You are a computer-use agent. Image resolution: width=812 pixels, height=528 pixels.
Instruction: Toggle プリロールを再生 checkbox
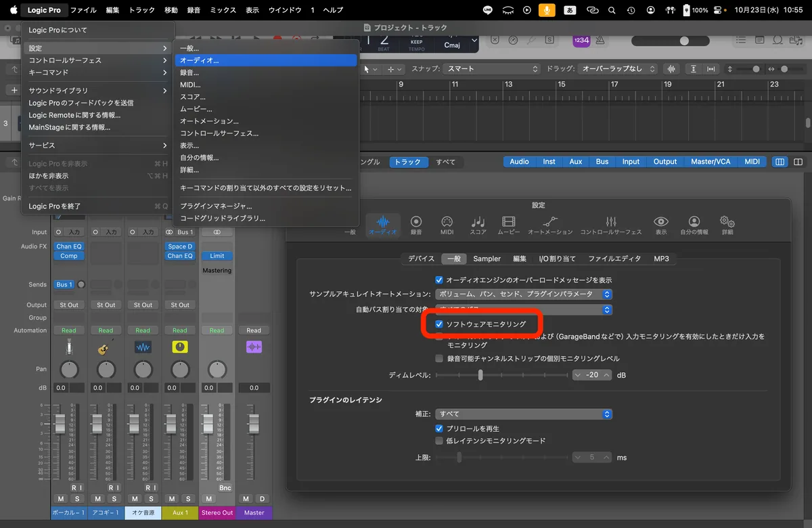point(439,428)
